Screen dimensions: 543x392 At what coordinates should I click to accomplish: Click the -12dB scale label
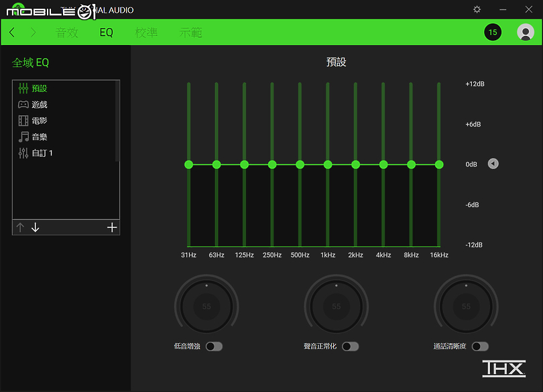(474, 245)
